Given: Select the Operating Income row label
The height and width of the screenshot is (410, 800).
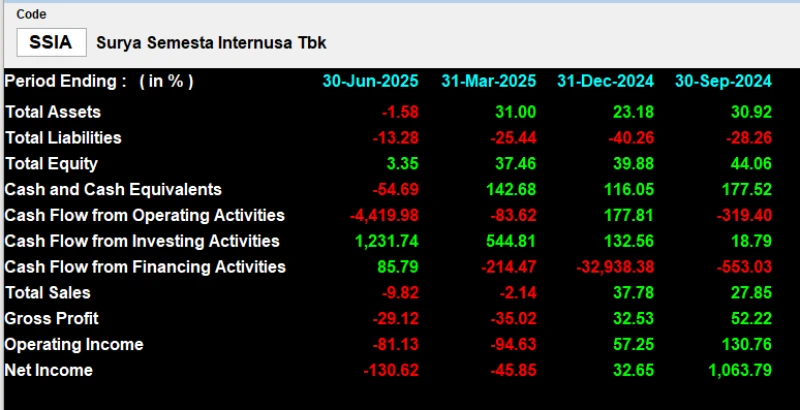Looking at the screenshot, I should (x=74, y=345).
